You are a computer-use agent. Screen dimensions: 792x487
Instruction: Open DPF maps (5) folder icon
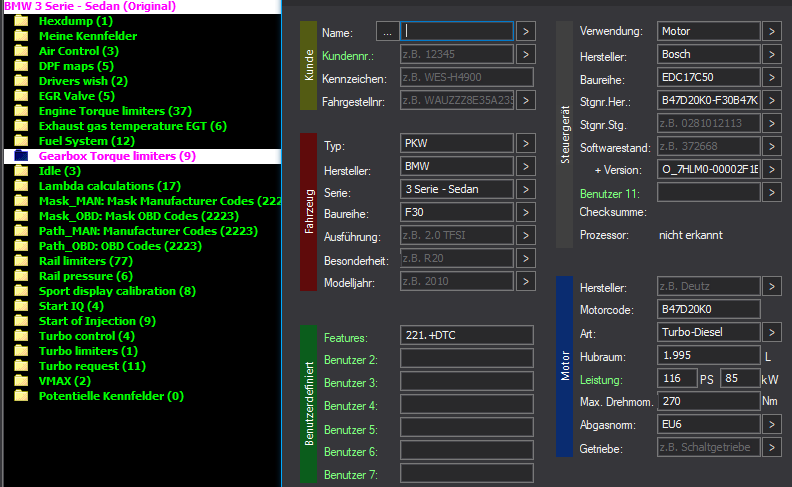[21, 66]
